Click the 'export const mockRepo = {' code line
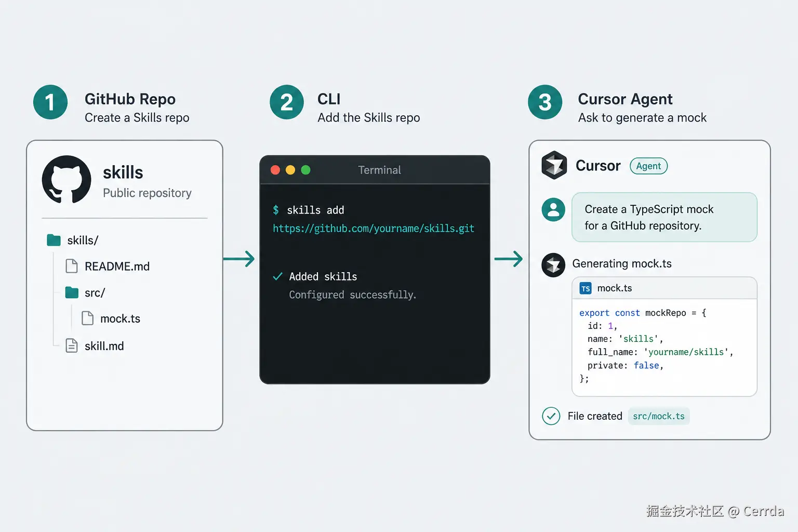The width and height of the screenshot is (798, 532). [643, 313]
